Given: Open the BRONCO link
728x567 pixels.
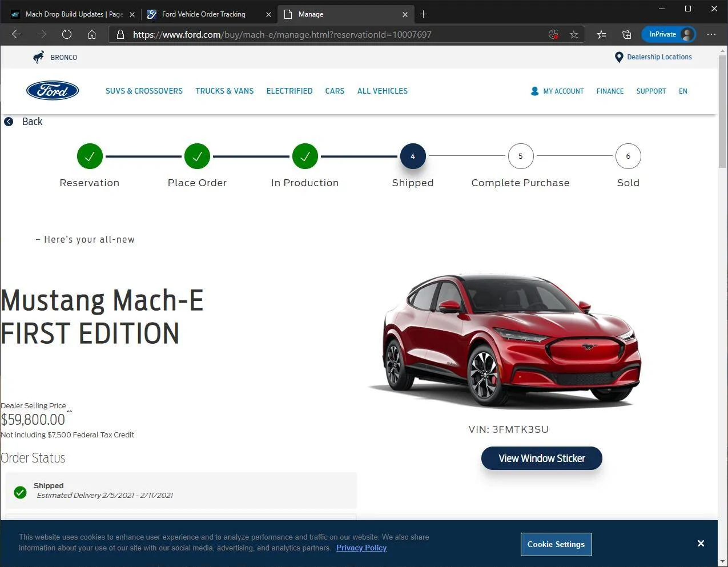Looking at the screenshot, I should pos(64,58).
